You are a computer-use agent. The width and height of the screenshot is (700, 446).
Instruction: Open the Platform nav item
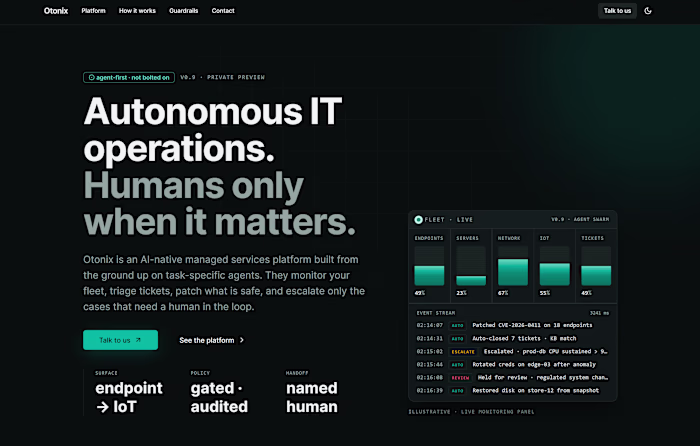[93, 11]
